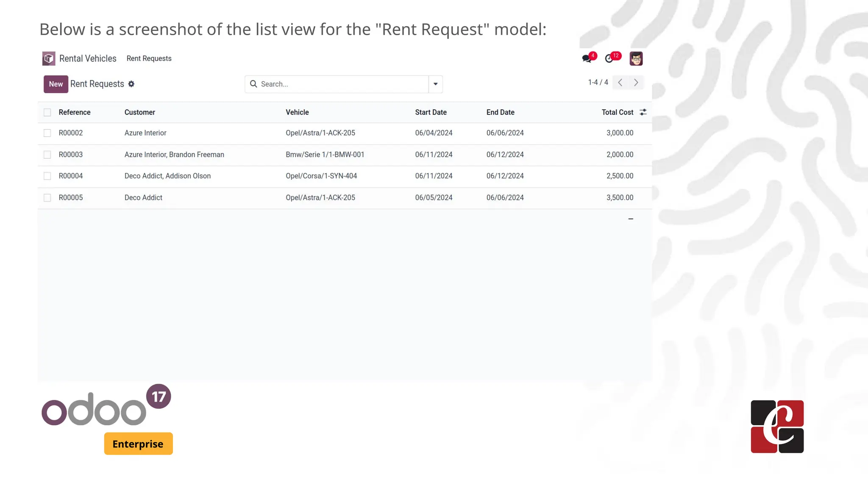Open the Rent Requests menu item
The image size is (868, 488).
(x=149, y=58)
